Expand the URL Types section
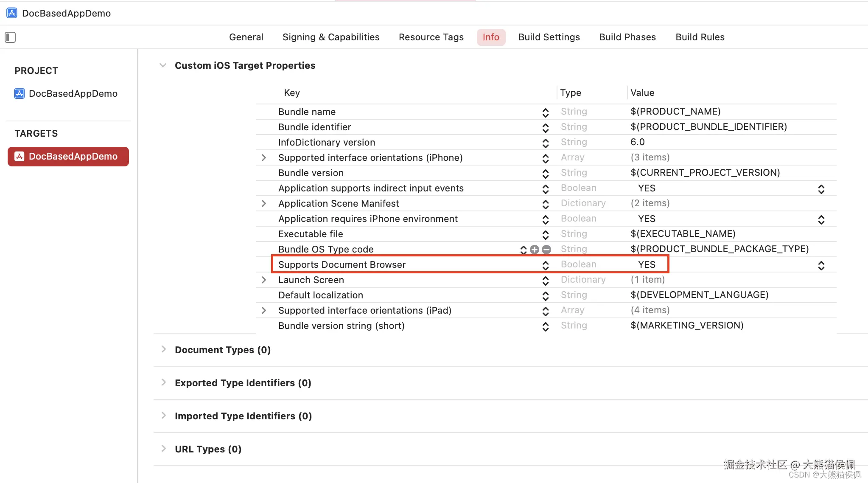 [x=163, y=449]
